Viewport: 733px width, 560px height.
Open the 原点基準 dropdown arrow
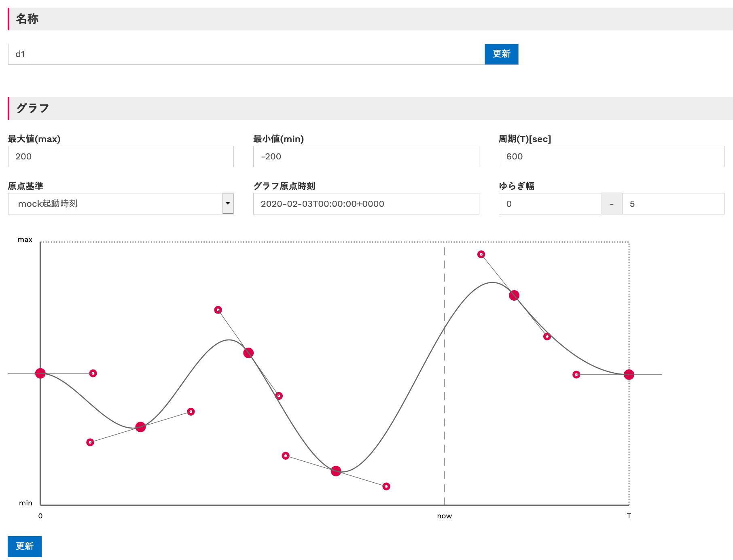point(228,204)
